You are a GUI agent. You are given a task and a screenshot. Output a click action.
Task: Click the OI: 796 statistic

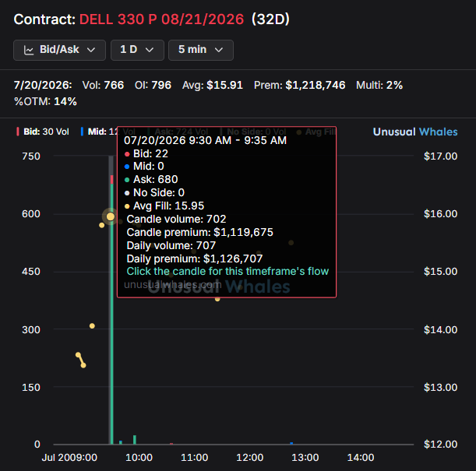153,85
